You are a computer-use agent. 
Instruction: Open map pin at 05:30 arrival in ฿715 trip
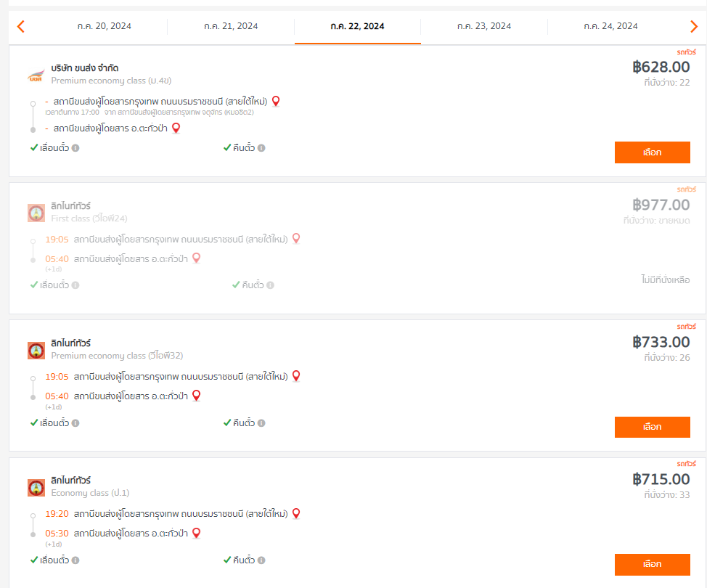pyautogui.click(x=196, y=533)
